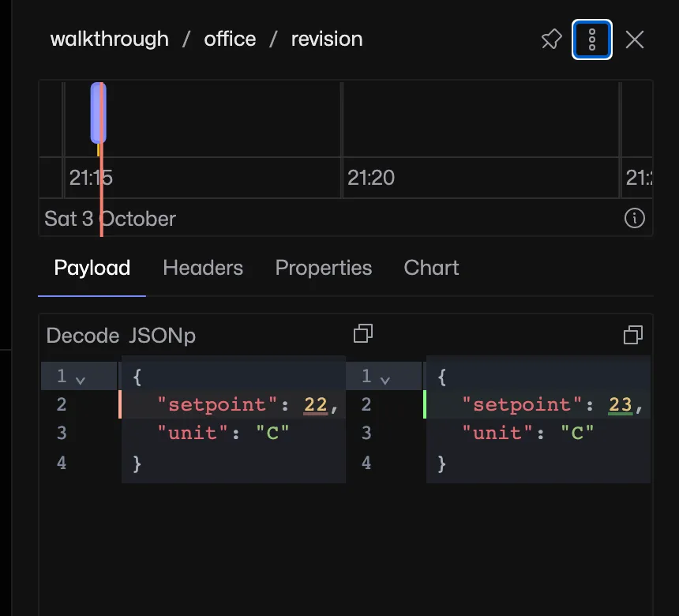Image resolution: width=679 pixels, height=616 pixels.
Task: Pin the topic with the pin icon
Action: click(x=552, y=39)
